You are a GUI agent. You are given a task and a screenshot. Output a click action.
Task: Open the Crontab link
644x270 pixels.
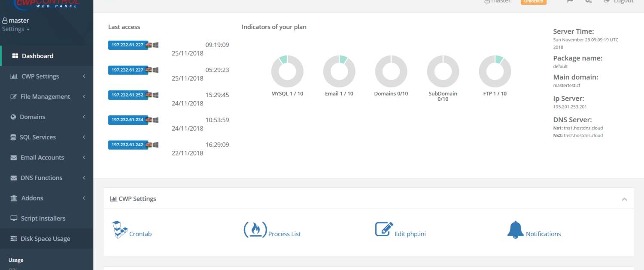pos(140,234)
